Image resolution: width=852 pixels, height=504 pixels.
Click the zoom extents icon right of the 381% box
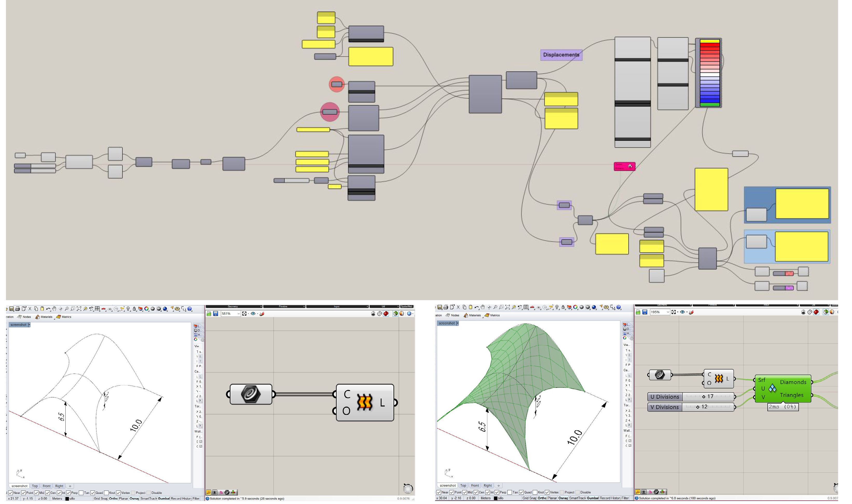coord(244,314)
